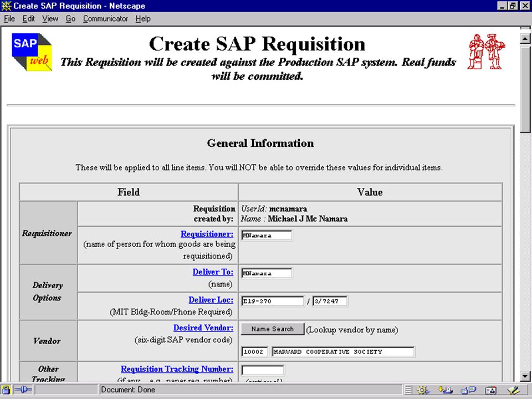Viewport: 532px width, 399px height.
Task: Focus the Requisition Tracking Number input box
Action: pos(263,370)
